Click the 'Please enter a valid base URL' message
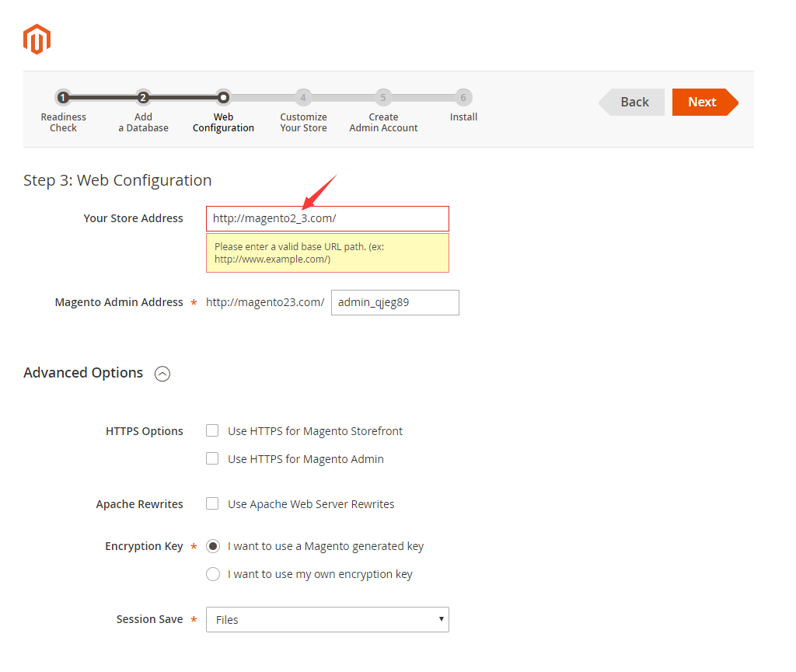This screenshot has height=672, width=796. 327,253
